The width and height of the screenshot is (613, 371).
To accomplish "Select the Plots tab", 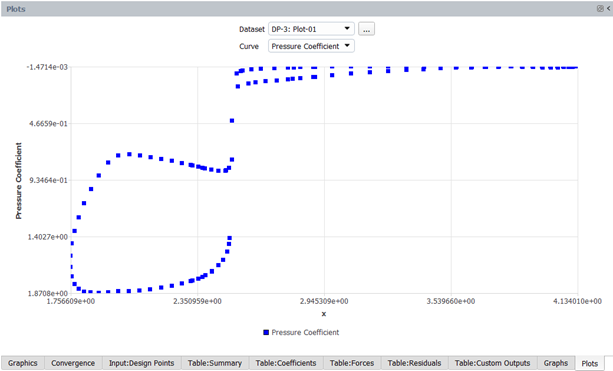I will 590,363.
